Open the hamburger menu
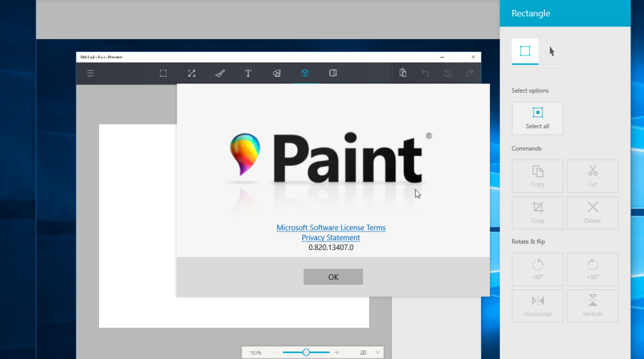 tap(90, 73)
